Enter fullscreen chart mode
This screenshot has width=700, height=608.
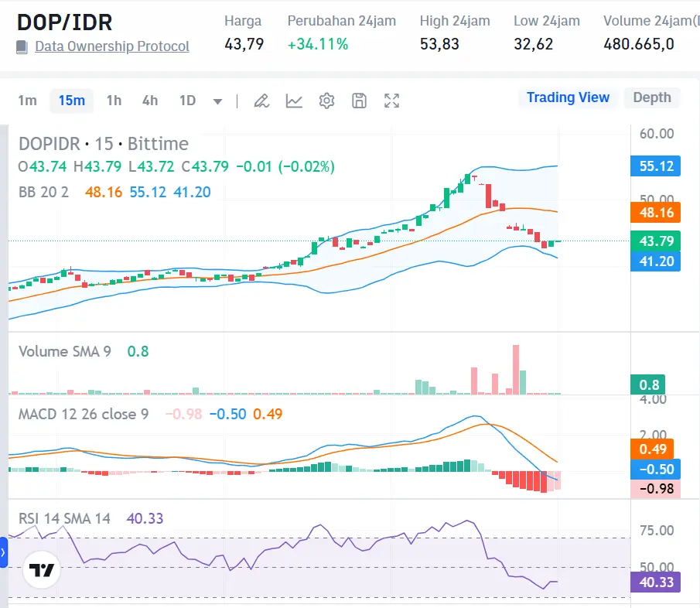391,101
